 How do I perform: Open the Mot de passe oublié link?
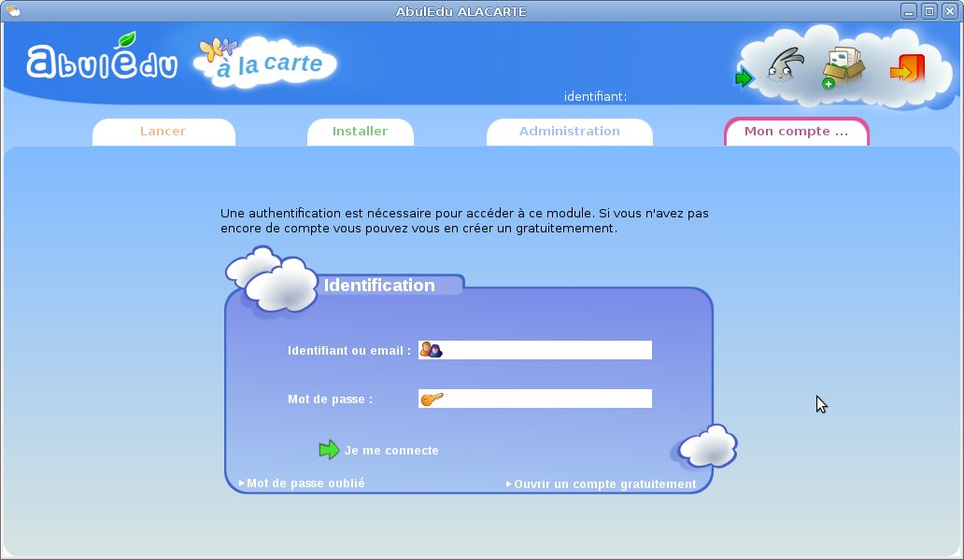[x=302, y=483]
